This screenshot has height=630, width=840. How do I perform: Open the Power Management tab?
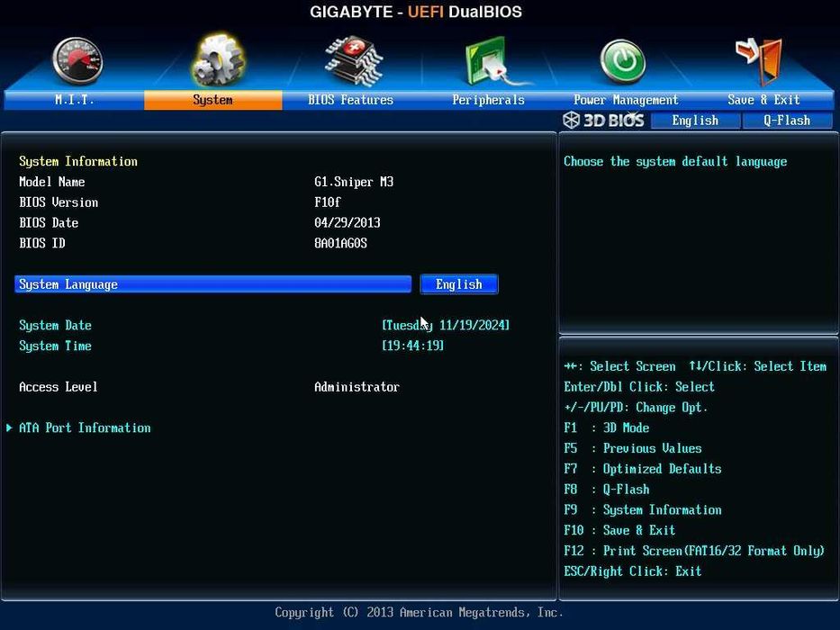pos(626,100)
